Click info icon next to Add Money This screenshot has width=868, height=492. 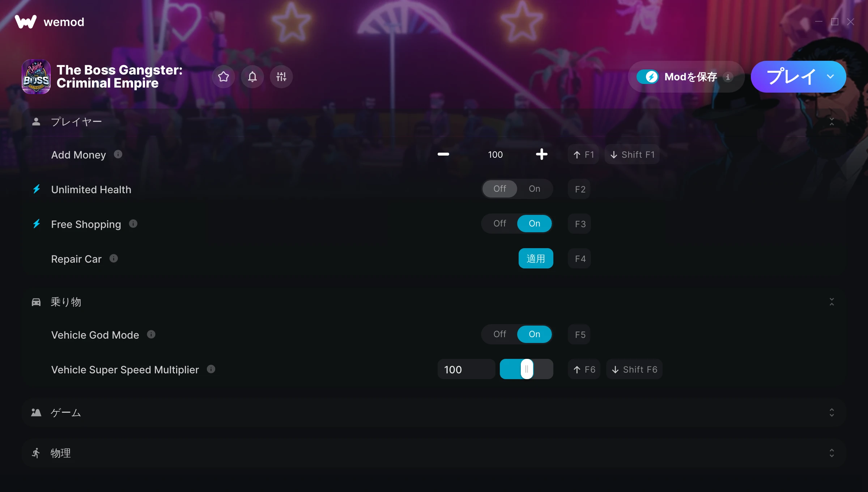coord(118,154)
